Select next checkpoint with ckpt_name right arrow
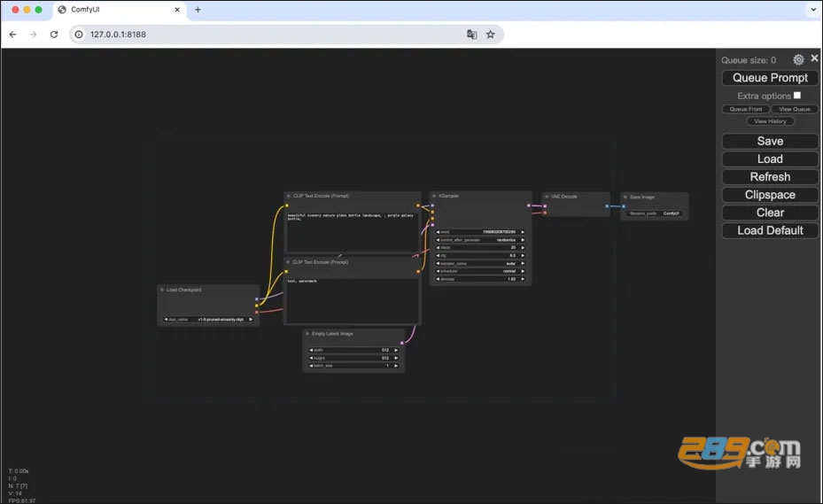 [251, 319]
